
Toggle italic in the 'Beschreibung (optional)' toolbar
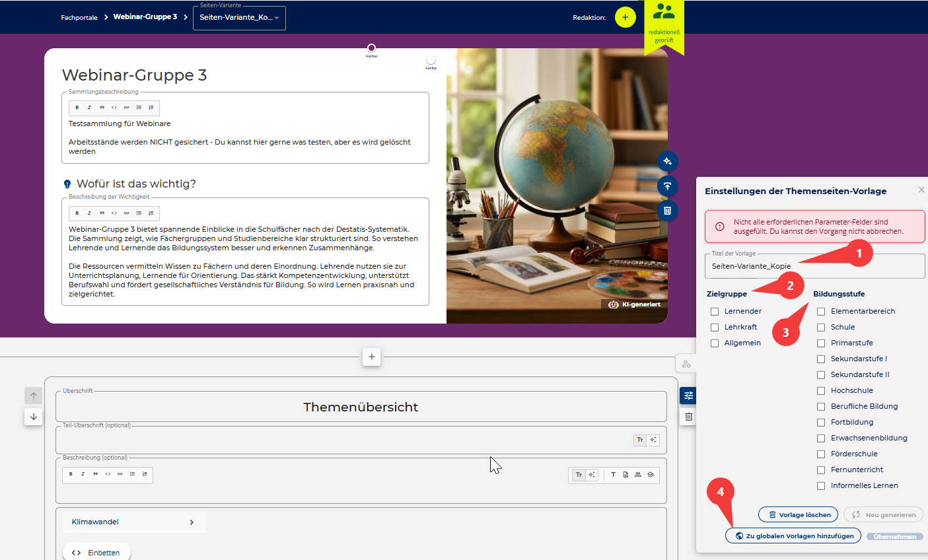[x=83, y=474]
